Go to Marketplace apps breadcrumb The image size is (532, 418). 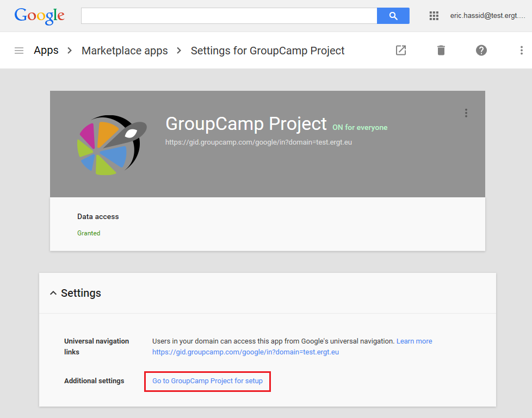click(125, 51)
